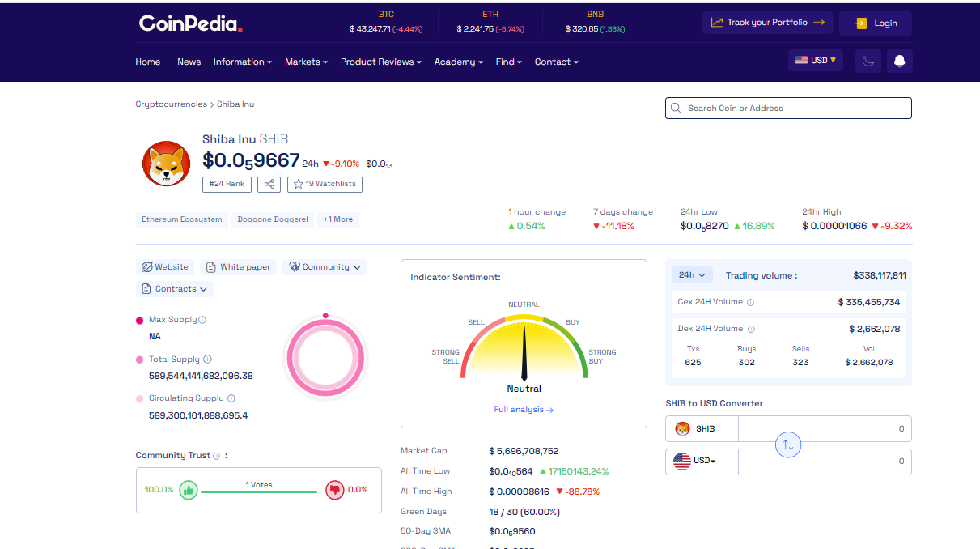Open the Product Reviews menu dropdown
Image resolution: width=980 pixels, height=549 pixels.
[x=380, y=62]
